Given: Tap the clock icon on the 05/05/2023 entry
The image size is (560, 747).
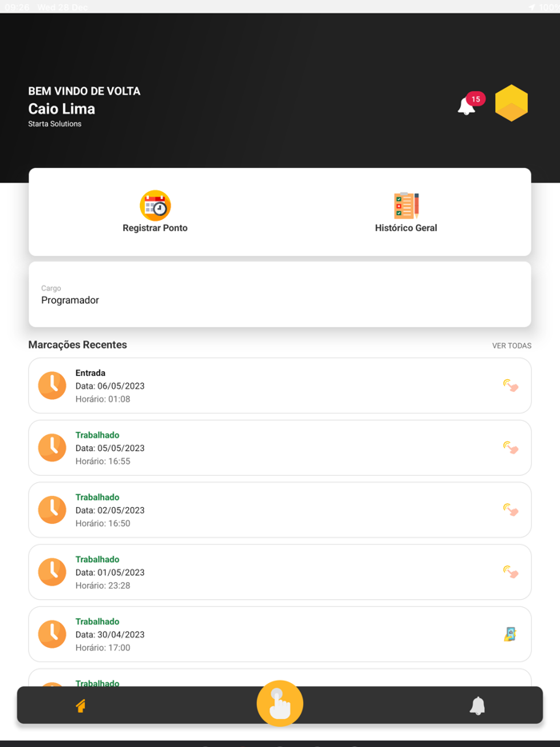Looking at the screenshot, I should click(53, 448).
